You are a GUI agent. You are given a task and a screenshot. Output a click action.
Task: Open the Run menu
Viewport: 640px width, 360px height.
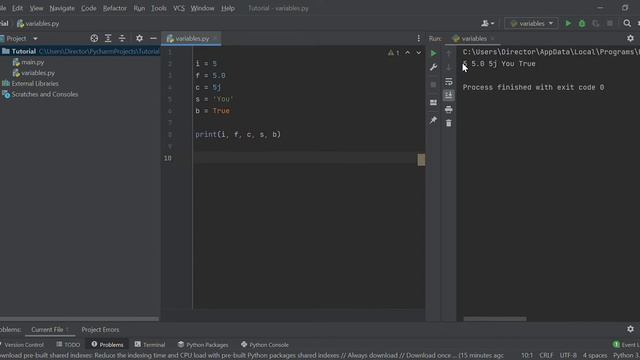139,8
